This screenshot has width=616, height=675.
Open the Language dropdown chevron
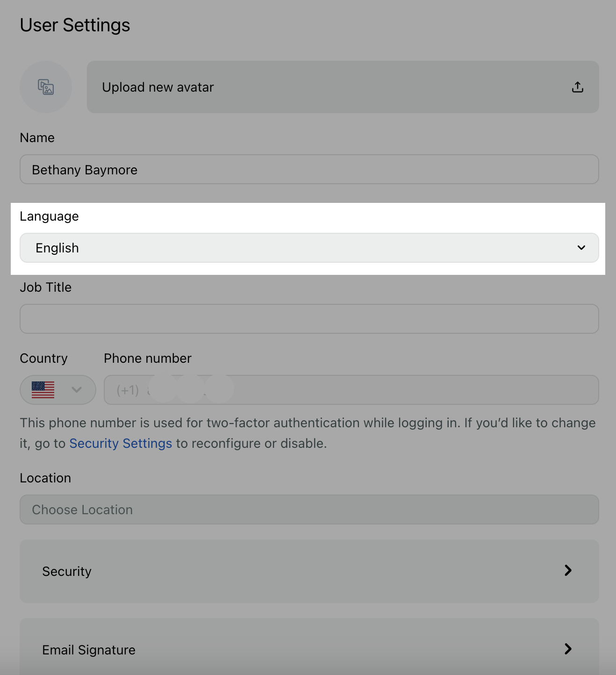coord(581,248)
